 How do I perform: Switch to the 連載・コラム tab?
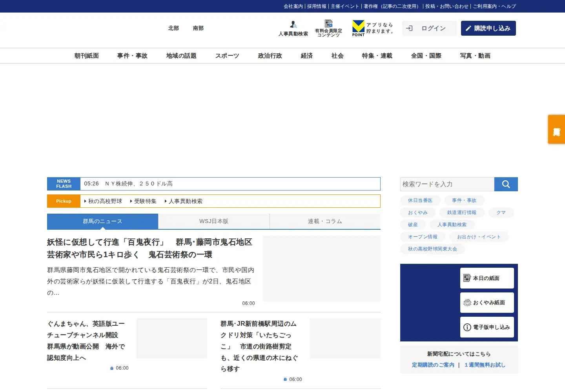click(325, 221)
